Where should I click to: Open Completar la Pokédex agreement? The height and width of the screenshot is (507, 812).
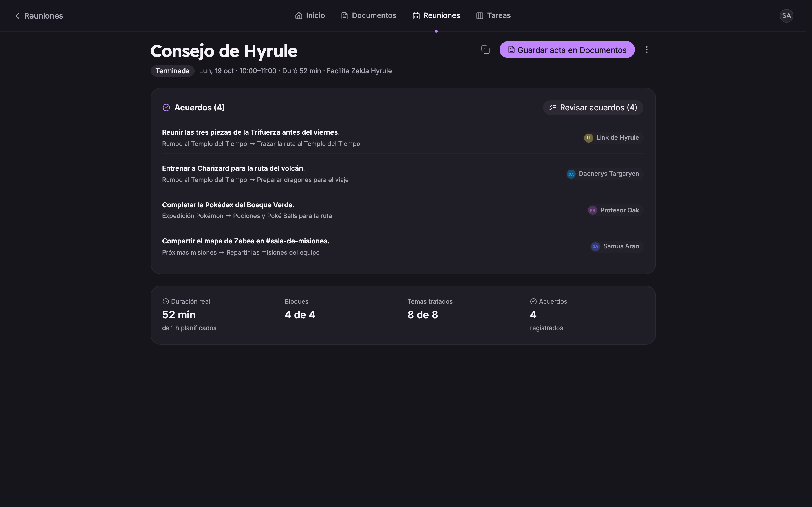point(403,210)
